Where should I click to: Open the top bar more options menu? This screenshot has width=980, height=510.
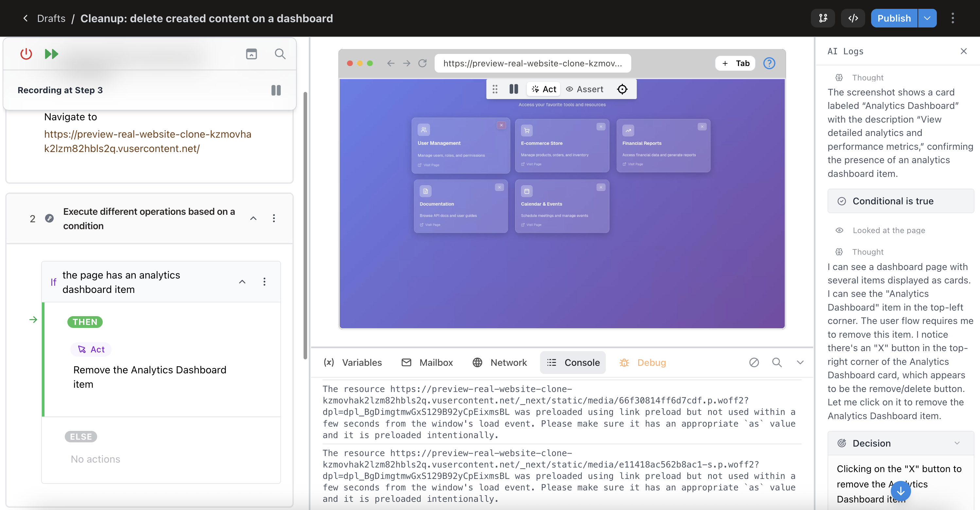point(953,18)
